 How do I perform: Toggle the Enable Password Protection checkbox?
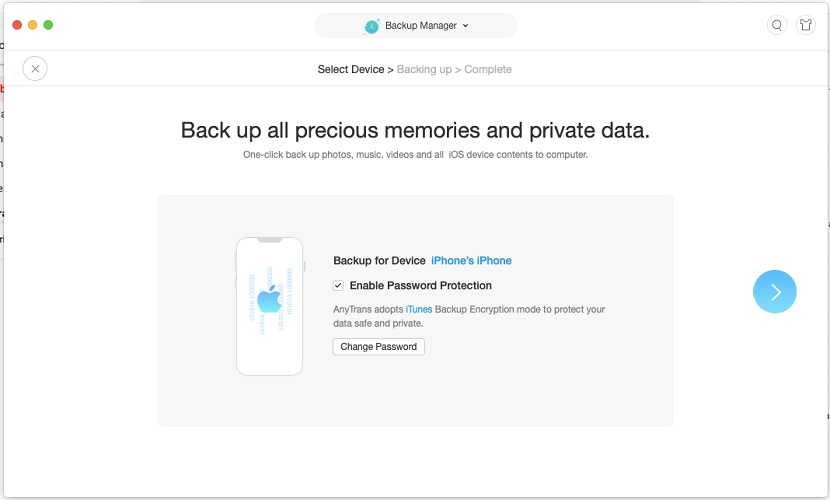[339, 286]
